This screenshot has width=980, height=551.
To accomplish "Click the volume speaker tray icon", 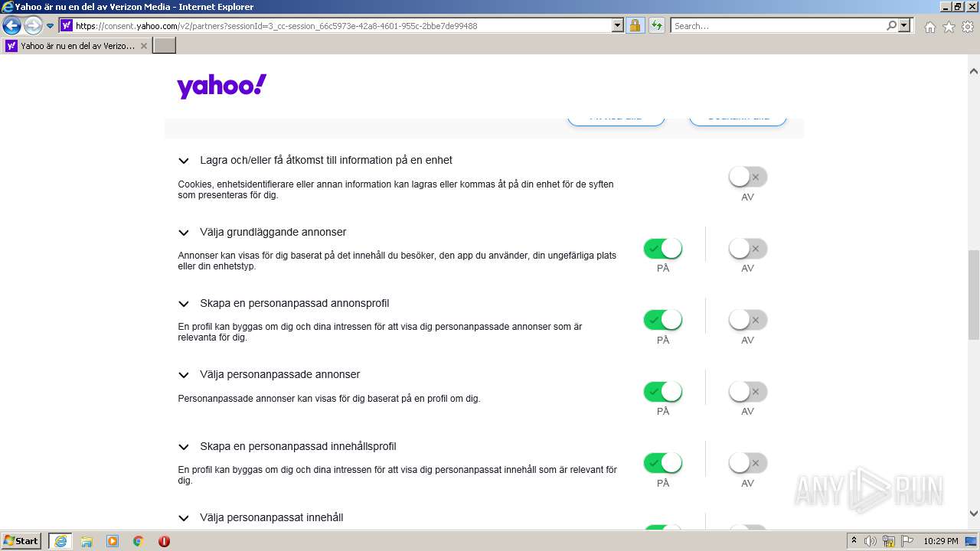I will click(x=871, y=541).
